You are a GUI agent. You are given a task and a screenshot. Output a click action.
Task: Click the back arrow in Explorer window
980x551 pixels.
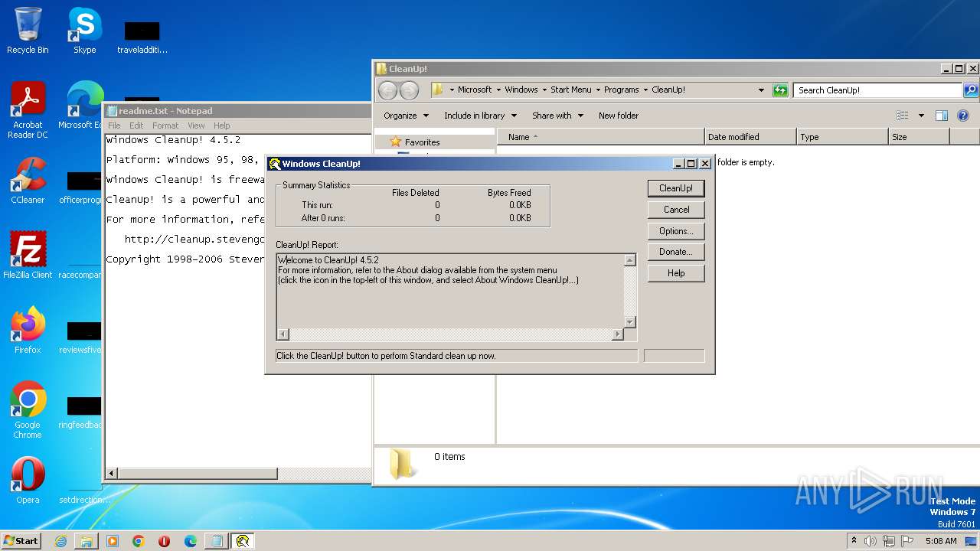[x=388, y=90]
